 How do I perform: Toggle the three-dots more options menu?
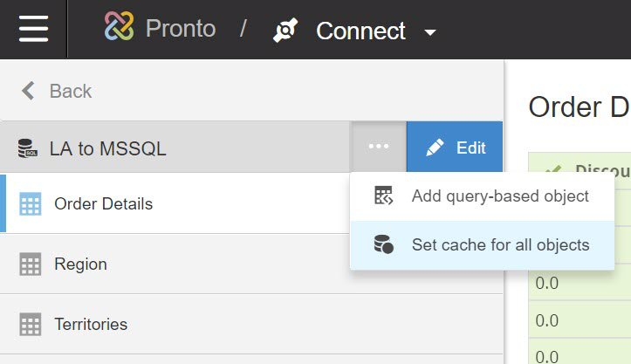coord(379,148)
